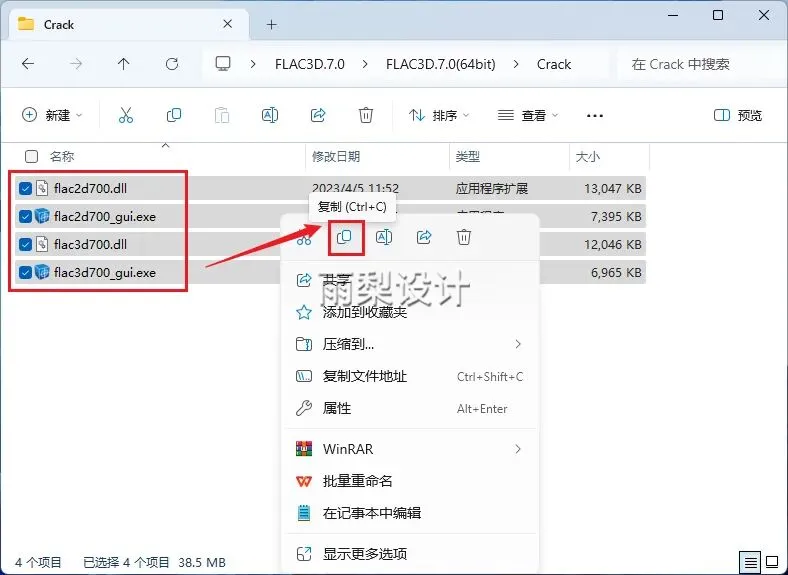Click flac2d700_gui.exe file icon
Image resolution: width=788 pixels, height=575 pixels.
pyautogui.click(x=42, y=217)
